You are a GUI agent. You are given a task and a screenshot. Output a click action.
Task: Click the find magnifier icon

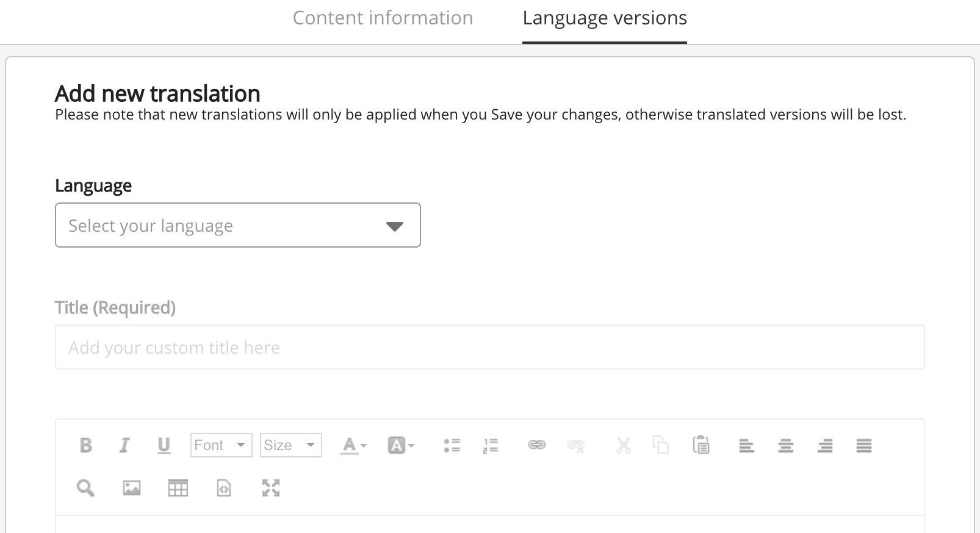pos(85,488)
